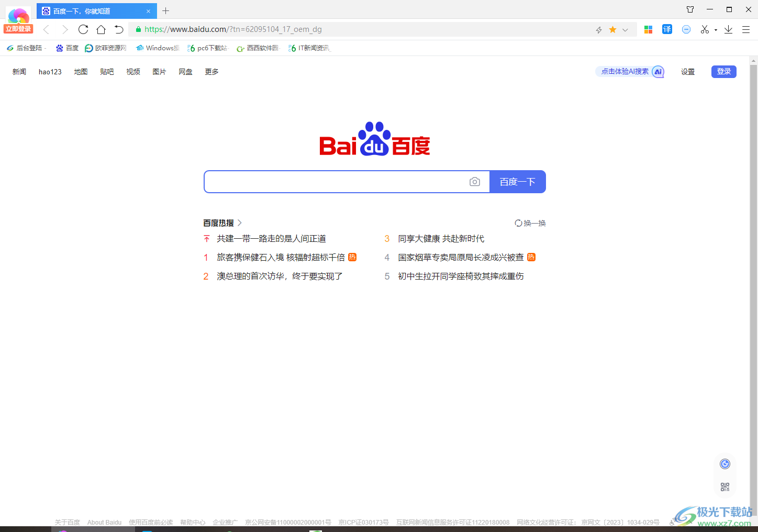Click 使用百度前必读 footer link
The width and height of the screenshot is (758, 532).
(x=151, y=523)
